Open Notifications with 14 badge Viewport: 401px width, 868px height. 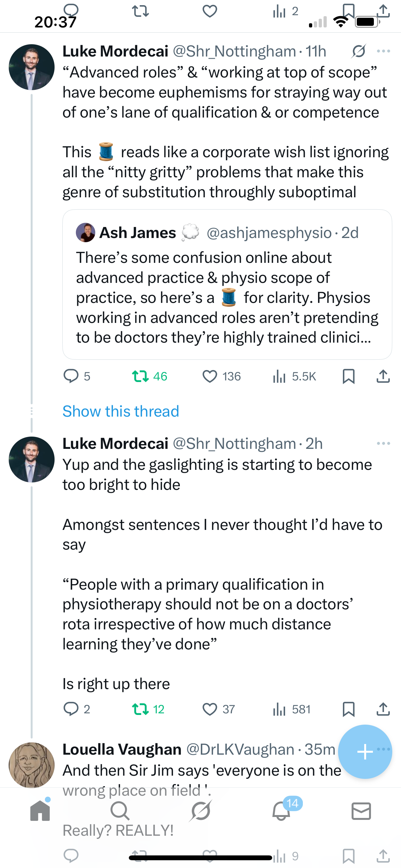(281, 811)
